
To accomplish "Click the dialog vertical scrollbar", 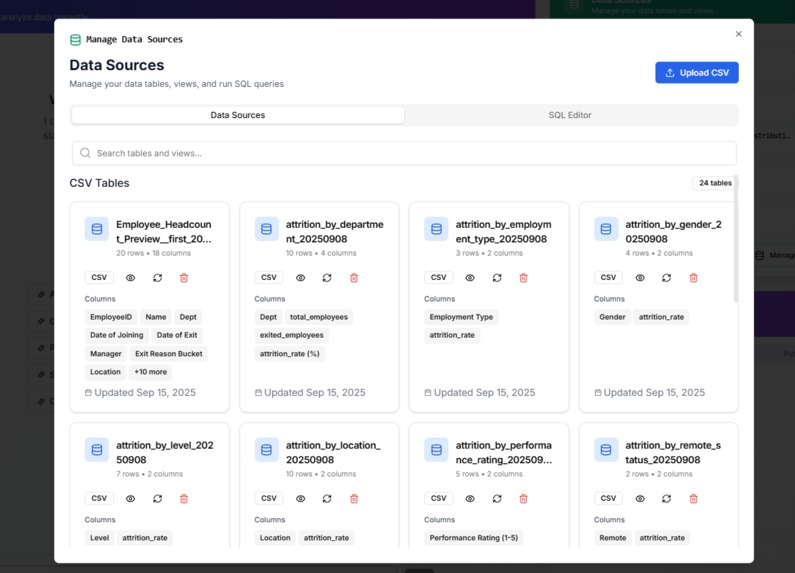I will point(736,238).
